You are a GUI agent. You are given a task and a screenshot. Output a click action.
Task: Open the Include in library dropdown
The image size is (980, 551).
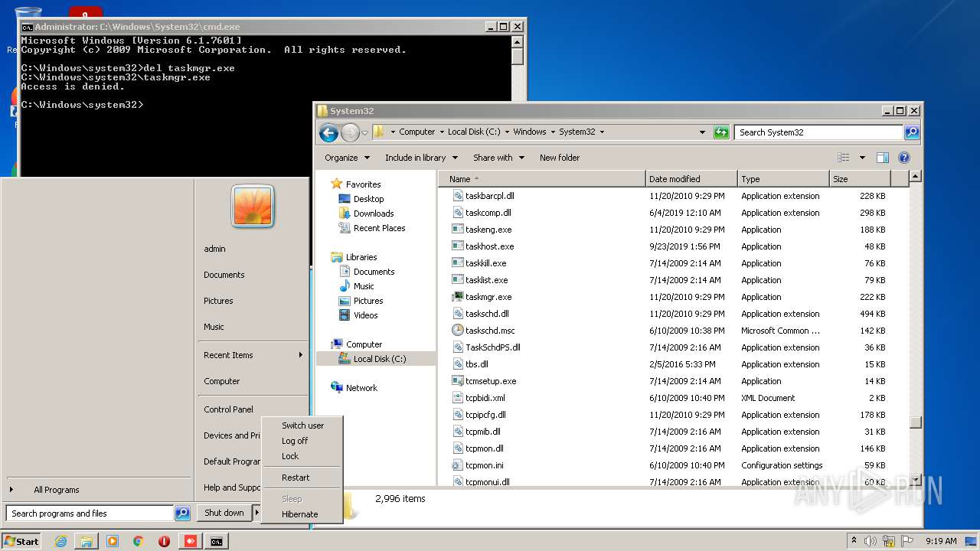click(421, 158)
